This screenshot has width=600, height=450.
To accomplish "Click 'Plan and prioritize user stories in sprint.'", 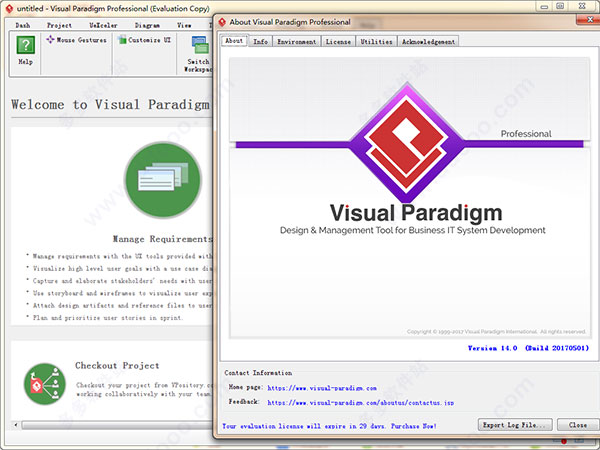I will pyautogui.click(x=108, y=318).
